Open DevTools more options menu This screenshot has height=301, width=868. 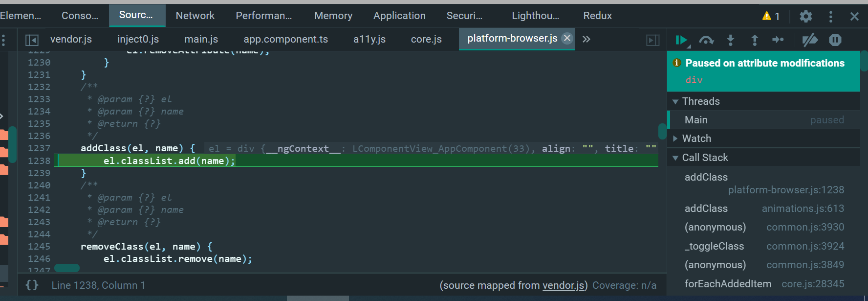(830, 17)
